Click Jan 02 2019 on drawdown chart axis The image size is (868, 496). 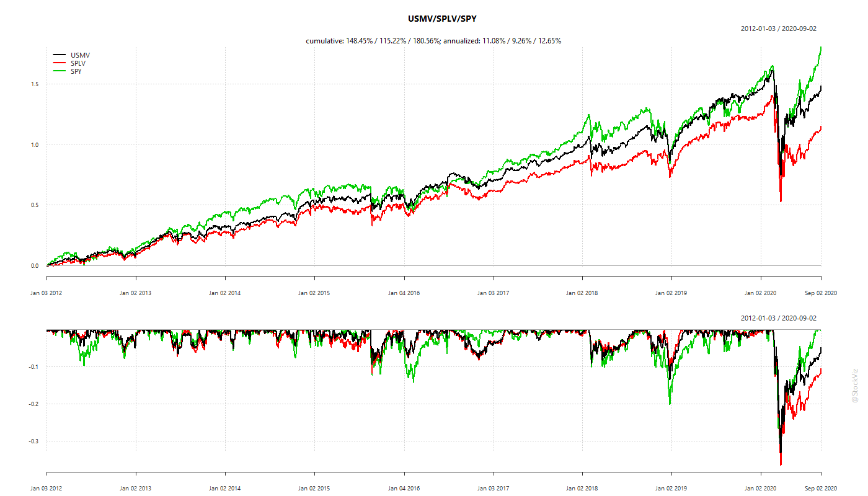pyautogui.click(x=671, y=489)
